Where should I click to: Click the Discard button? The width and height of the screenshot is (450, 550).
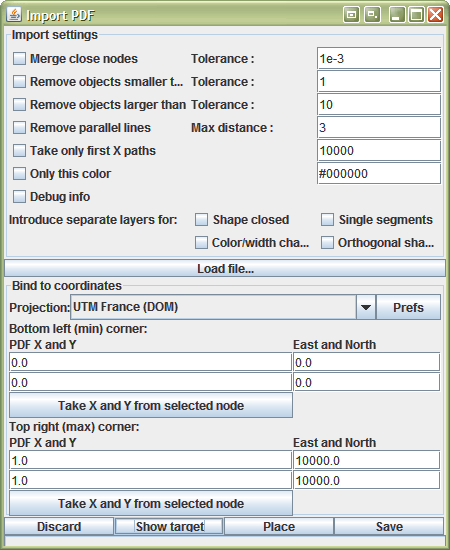click(59, 526)
